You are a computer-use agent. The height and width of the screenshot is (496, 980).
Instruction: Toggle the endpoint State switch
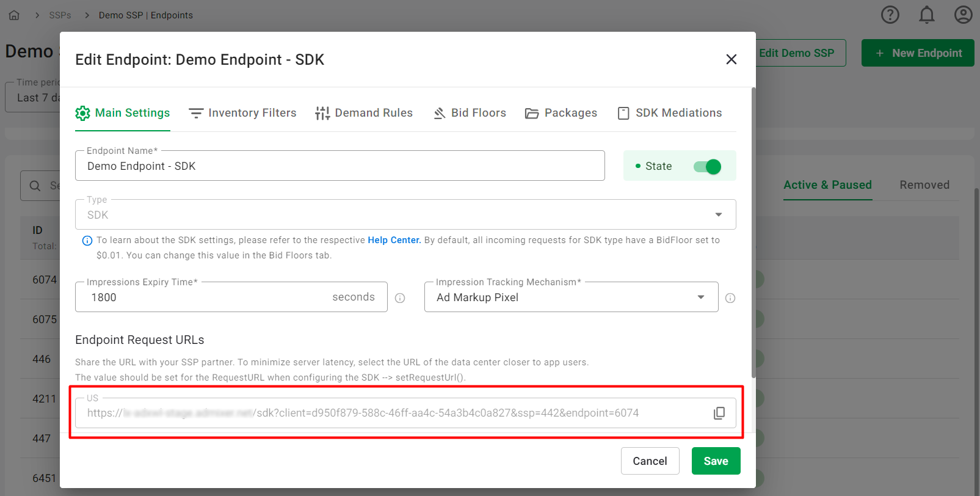pos(707,167)
